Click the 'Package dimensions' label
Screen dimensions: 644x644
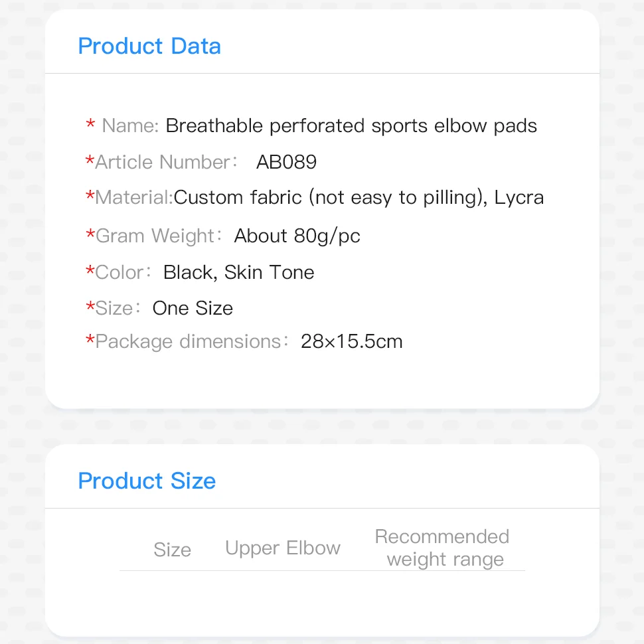click(189, 341)
